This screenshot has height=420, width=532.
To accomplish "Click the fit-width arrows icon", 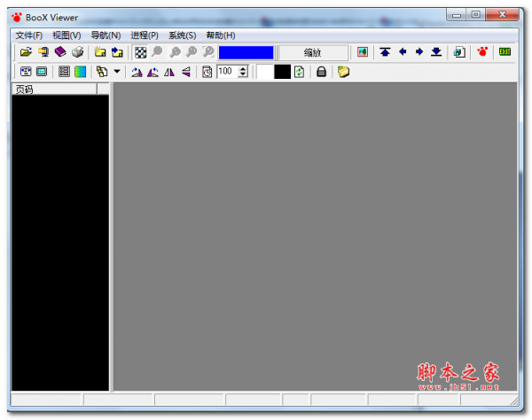I will tap(26, 72).
